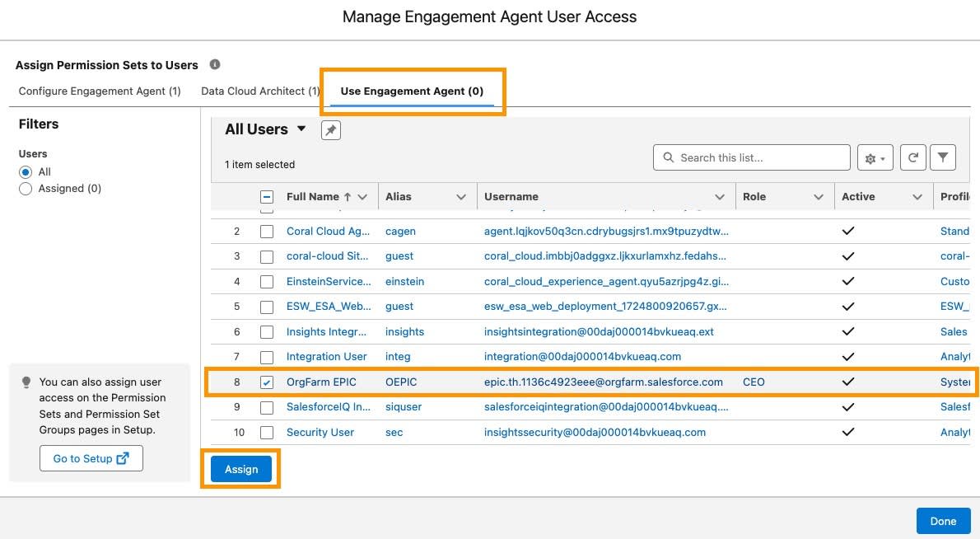Open the OrgFarm EPIC user link

[x=321, y=382]
